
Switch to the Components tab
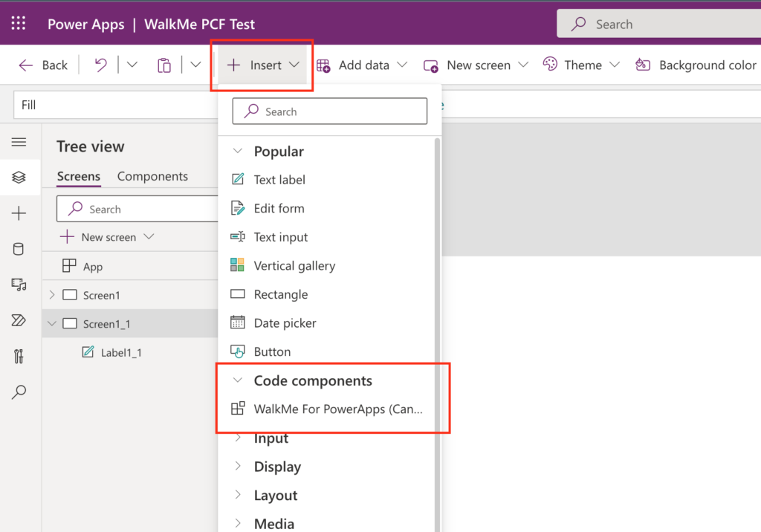pyautogui.click(x=152, y=176)
